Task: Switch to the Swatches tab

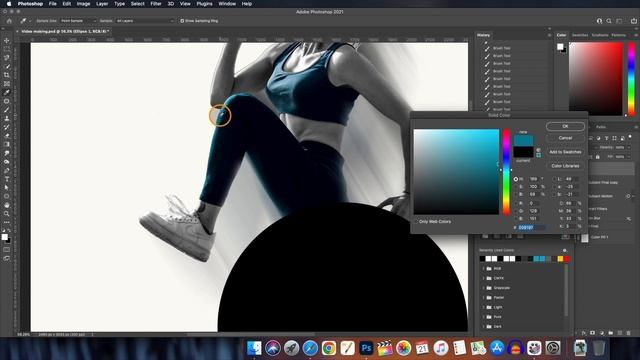Action: [580, 35]
